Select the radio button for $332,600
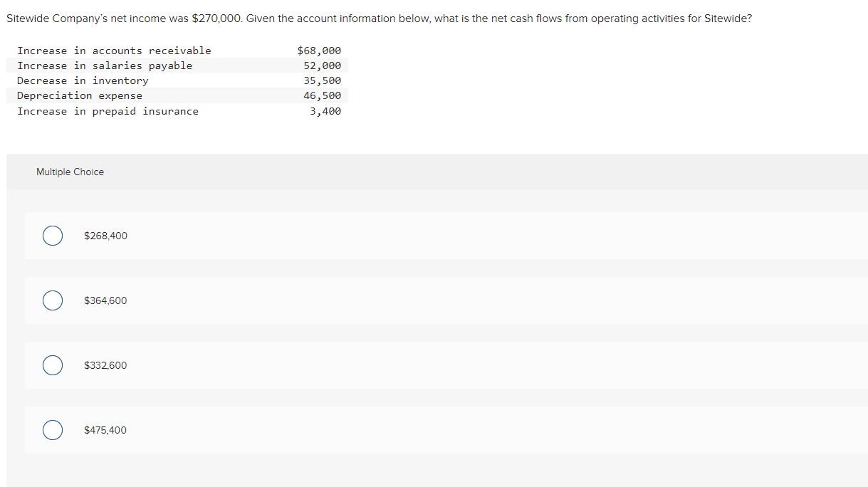The width and height of the screenshot is (868, 487). 52,365
